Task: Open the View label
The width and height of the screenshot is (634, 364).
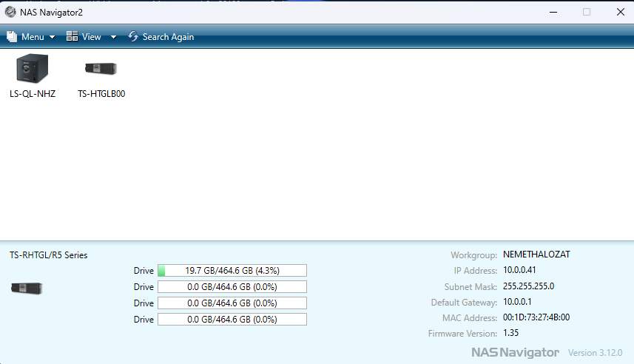Action: [x=92, y=37]
